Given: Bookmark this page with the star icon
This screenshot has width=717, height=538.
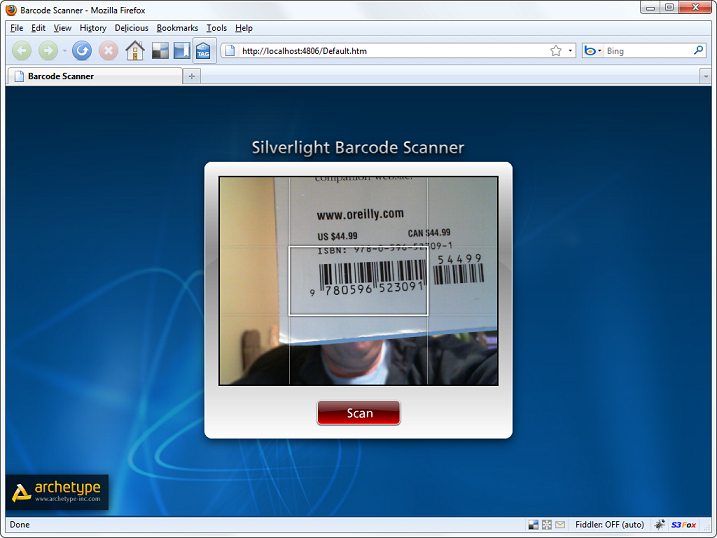Looking at the screenshot, I should point(556,51).
